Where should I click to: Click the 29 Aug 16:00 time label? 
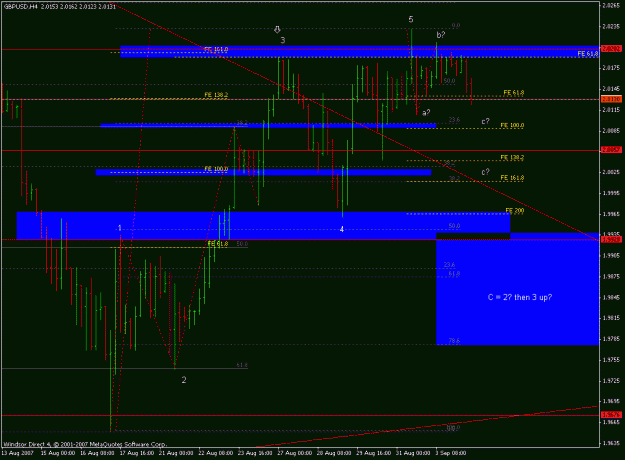click(373, 453)
